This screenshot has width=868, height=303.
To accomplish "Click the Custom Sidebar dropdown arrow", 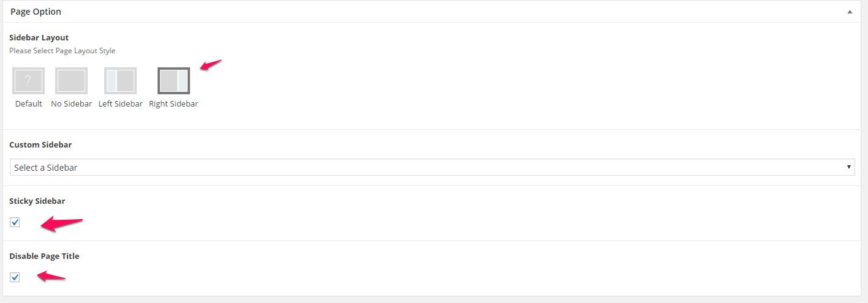I will [x=848, y=167].
